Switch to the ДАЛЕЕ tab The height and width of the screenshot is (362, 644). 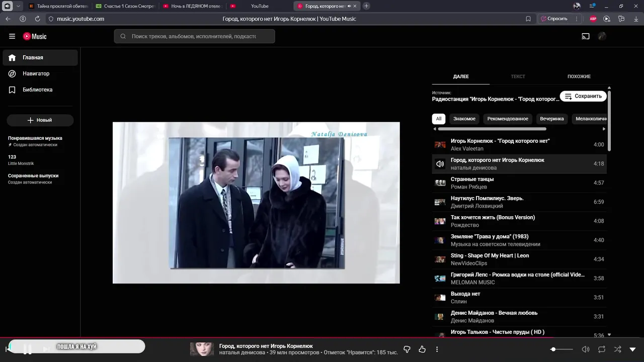461,76
